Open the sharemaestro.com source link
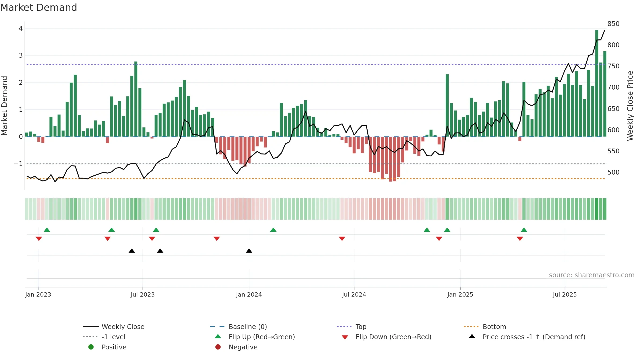 (592, 275)
